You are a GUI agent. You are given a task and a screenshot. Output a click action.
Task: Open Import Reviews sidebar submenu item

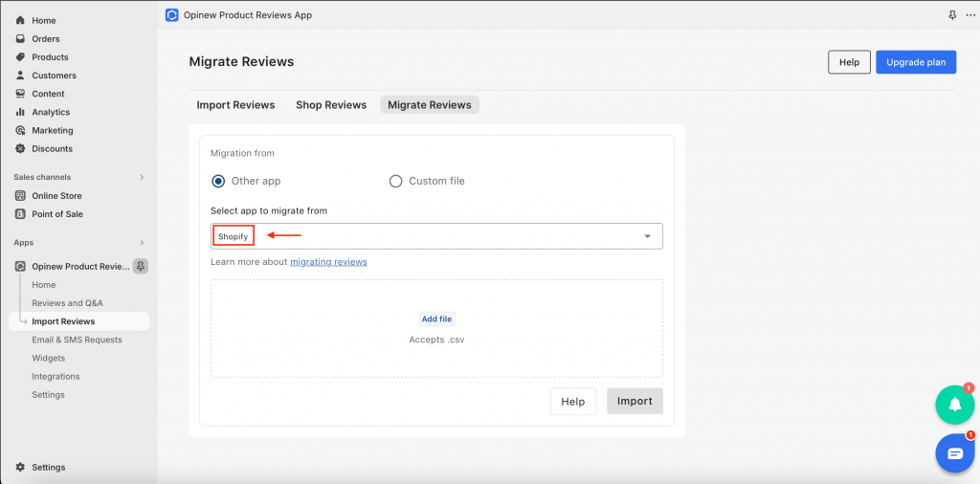point(79,321)
